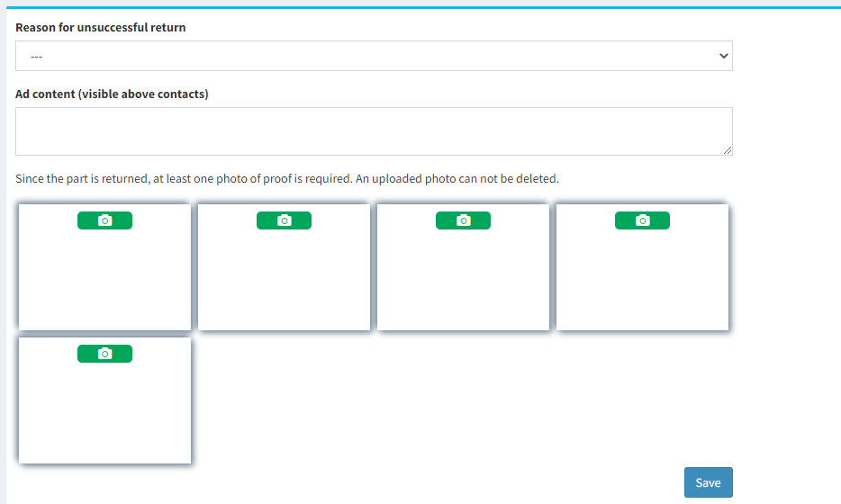Click camera icon in third top-row photo slot
841x504 pixels.
(463, 220)
